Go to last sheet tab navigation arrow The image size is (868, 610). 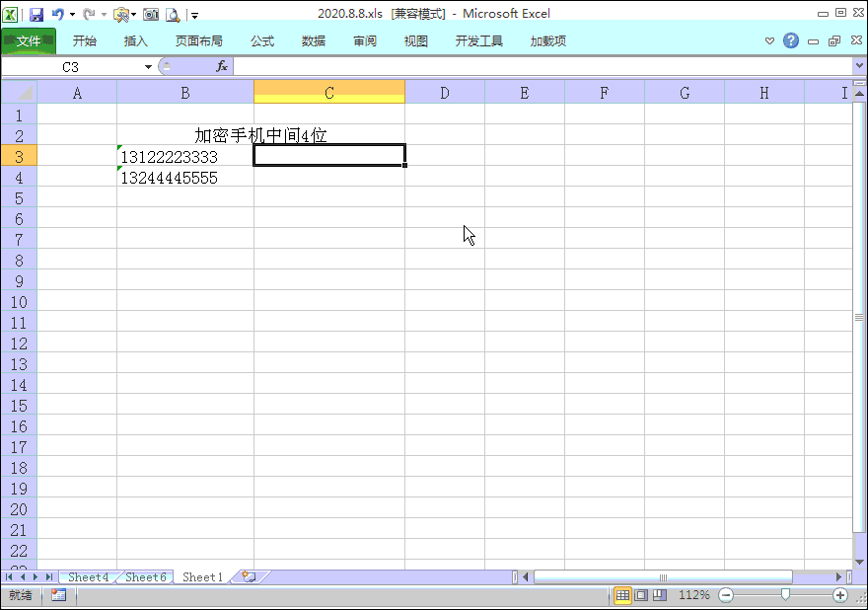click(x=48, y=576)
